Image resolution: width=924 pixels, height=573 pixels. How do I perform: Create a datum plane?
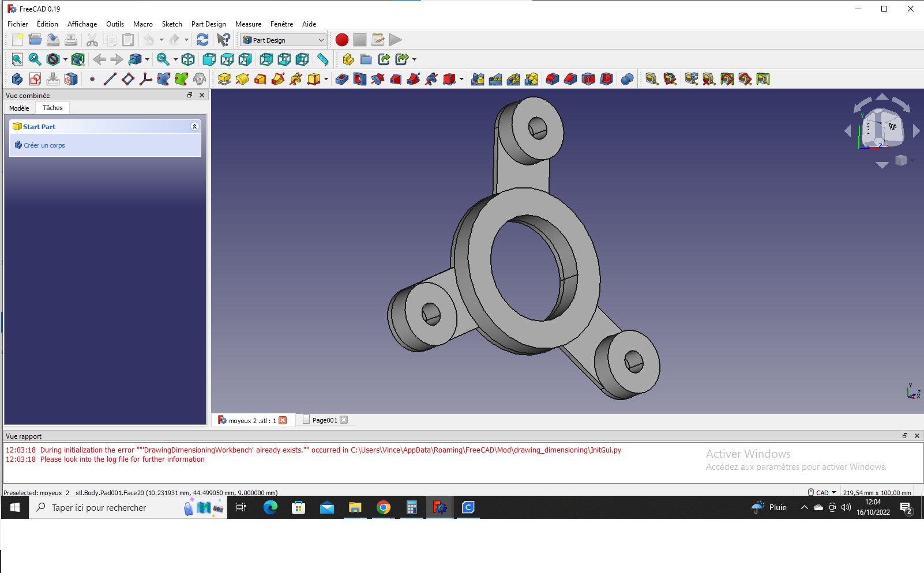pyautogui.click(x=128, y=79)
